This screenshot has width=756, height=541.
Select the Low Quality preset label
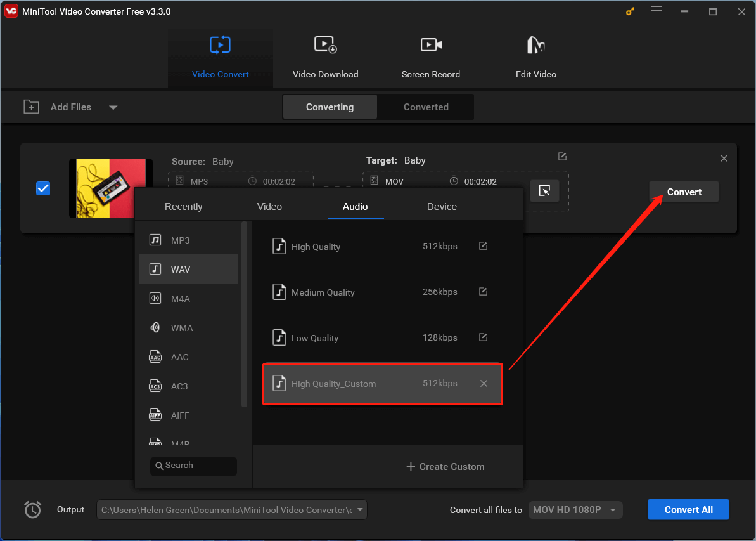315,338
